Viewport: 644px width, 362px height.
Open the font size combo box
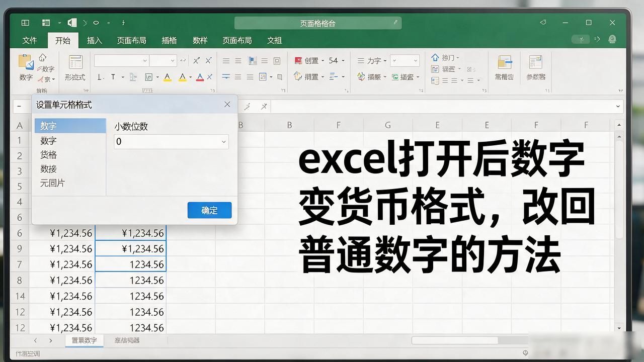click(x=163, y=60)
